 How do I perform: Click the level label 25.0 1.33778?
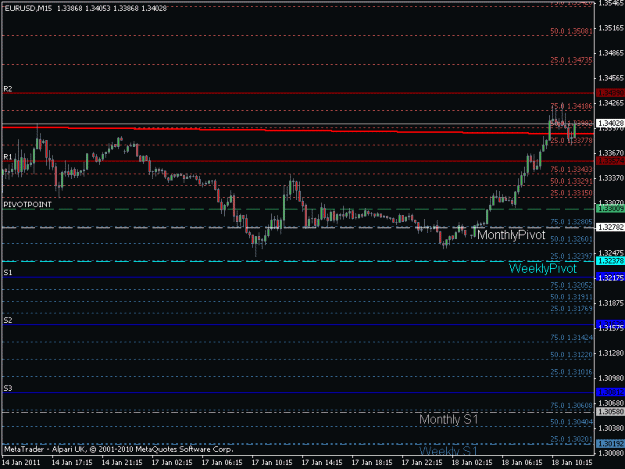[571, 141]
